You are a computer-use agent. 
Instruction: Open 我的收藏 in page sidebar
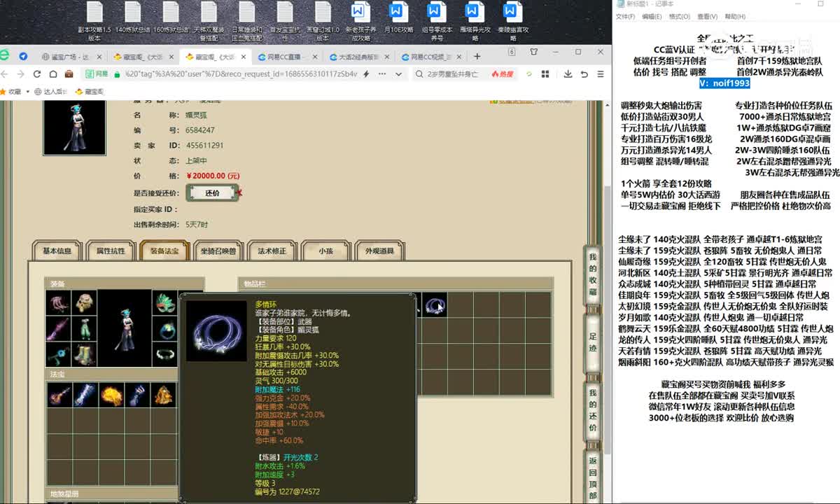(593, 274)
